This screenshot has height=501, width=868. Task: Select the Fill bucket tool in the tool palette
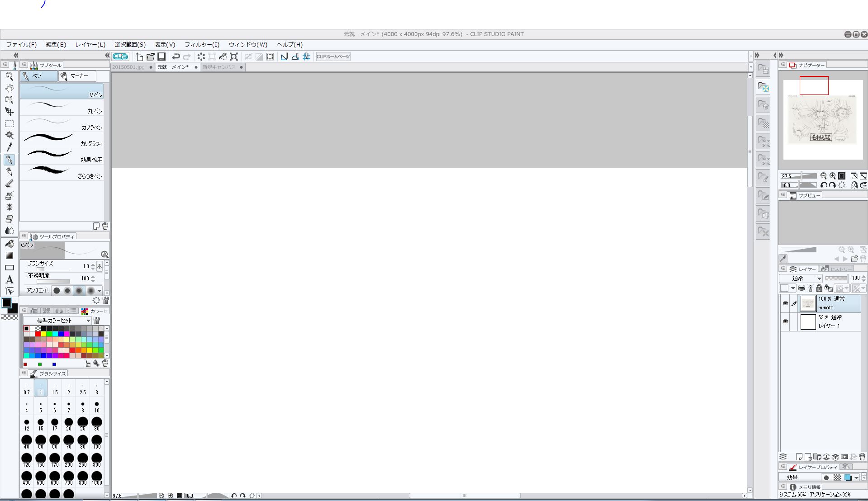click(9, 244)
